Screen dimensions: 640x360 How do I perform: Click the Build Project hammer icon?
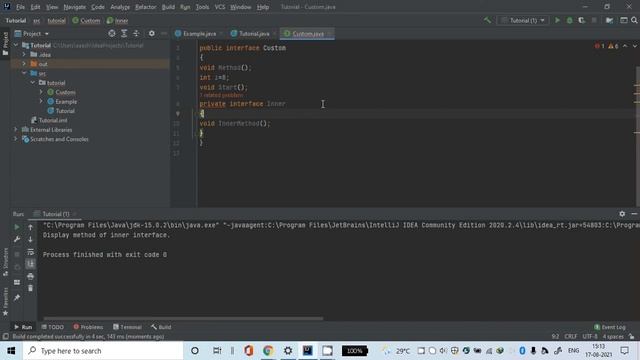(x=487, y=20)
